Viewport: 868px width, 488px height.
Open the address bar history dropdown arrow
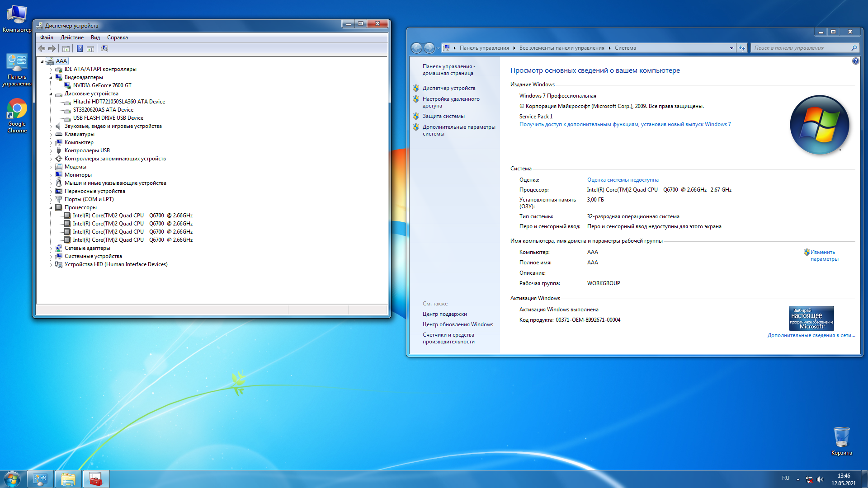[731, 48]
